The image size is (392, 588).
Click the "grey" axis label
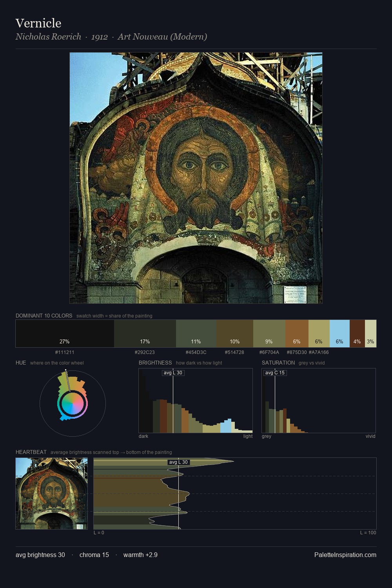267,436
